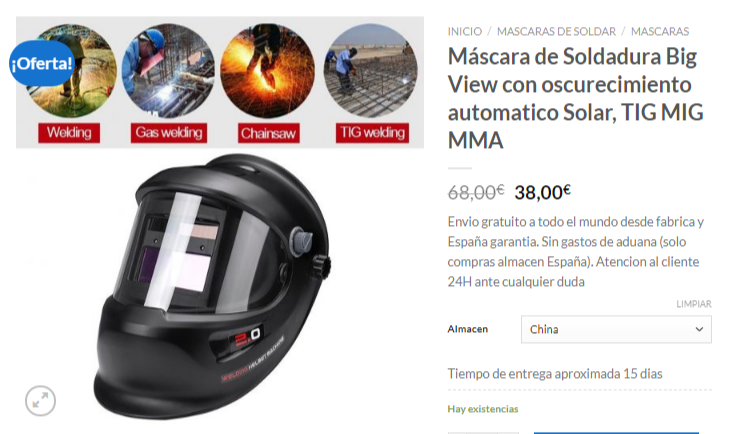This screenshot has height=434, width=750.
Task: Open the Almacen dropdown showing China
Action: point(616,329)
